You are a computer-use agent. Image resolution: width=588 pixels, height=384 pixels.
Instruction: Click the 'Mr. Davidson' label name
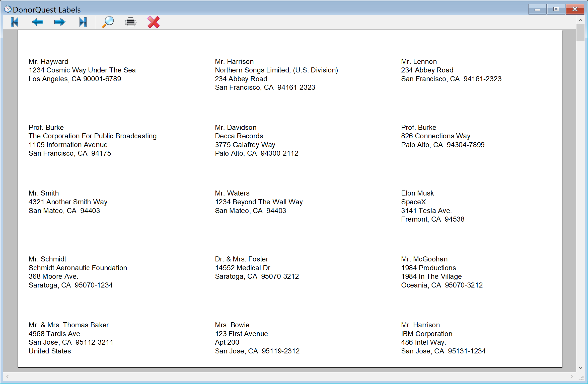coord(236,127)
